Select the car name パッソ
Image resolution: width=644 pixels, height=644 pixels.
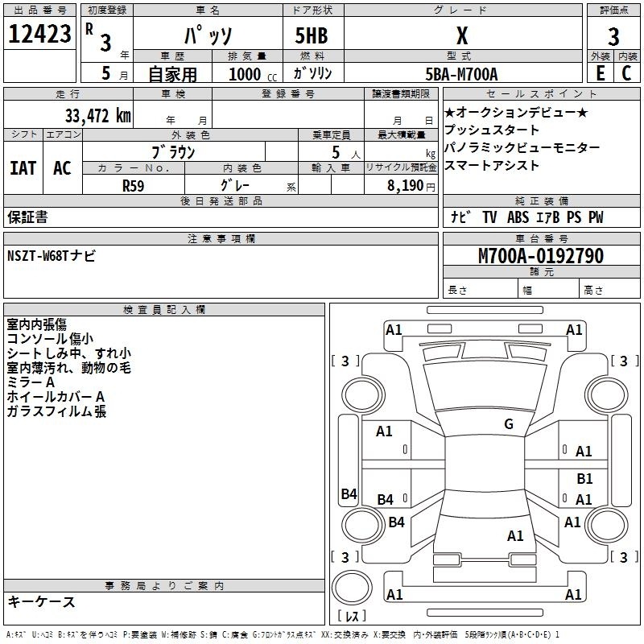click(x=208, y=35)
